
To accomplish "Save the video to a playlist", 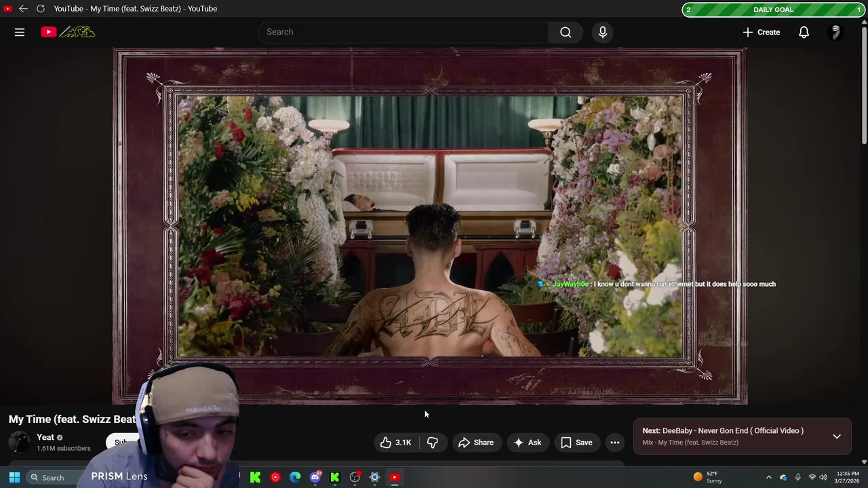I will 576,443.
